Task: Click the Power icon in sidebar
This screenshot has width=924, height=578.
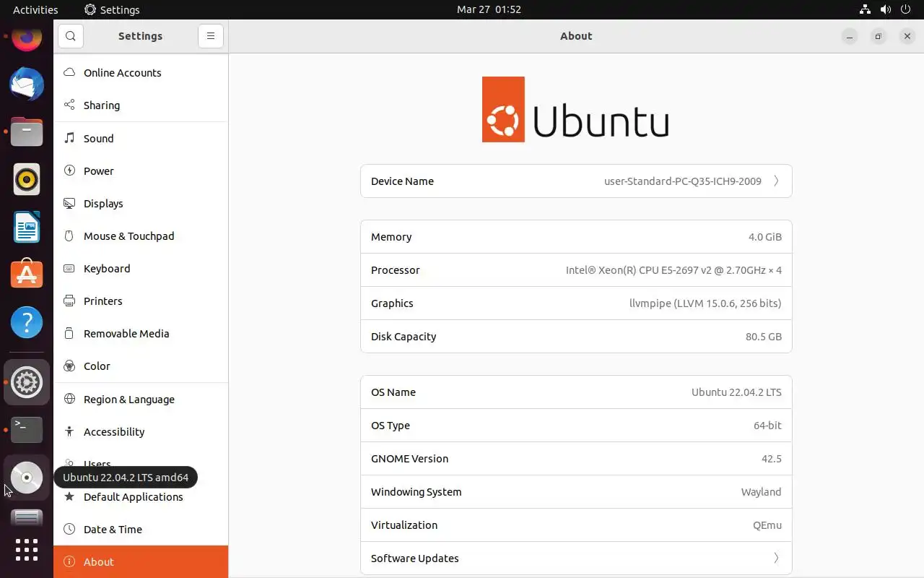Action: (x=69, y=171)
